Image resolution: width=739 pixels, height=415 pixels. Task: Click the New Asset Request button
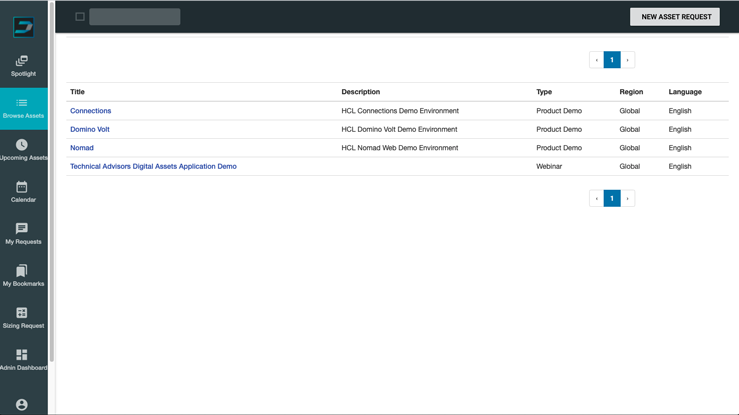pos(675,17)
